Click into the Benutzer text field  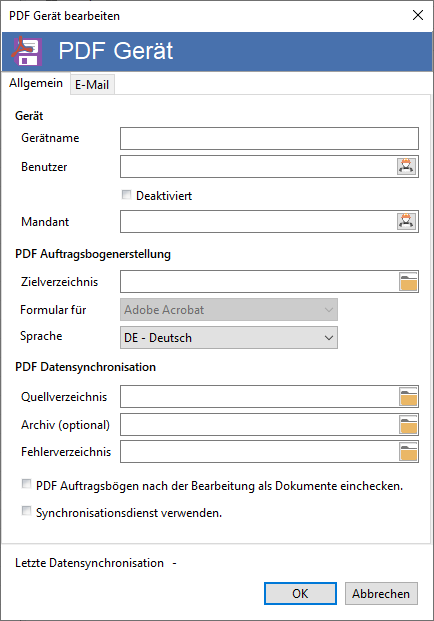point(259,166)
